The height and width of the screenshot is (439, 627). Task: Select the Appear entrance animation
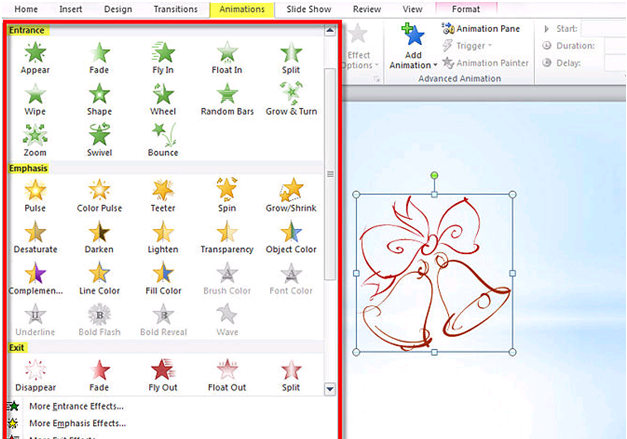coord(35,57)
